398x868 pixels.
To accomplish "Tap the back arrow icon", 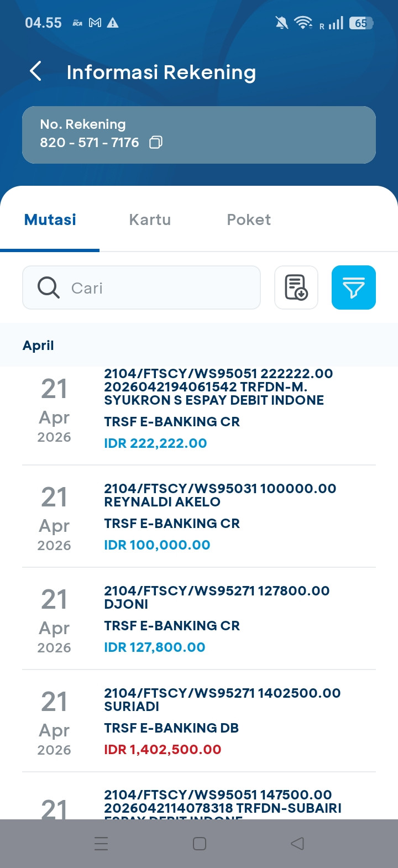I will [36, 71].
